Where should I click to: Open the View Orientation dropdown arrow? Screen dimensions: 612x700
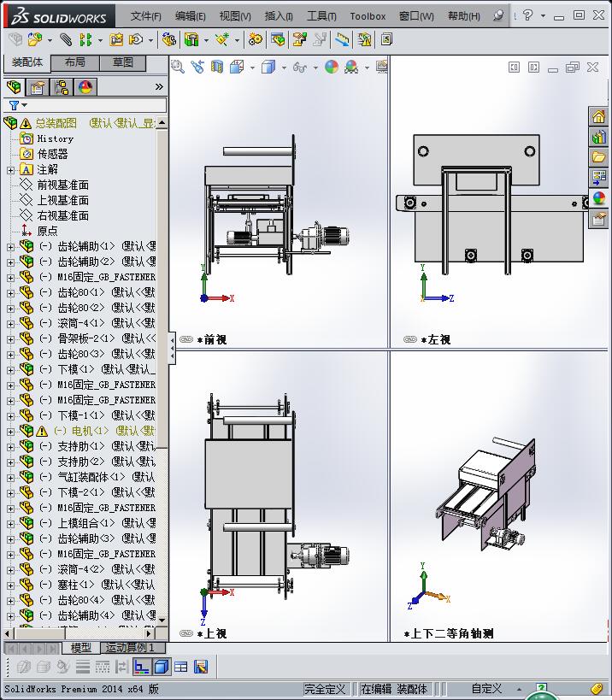pyautogui.click(x=253, y=68)
